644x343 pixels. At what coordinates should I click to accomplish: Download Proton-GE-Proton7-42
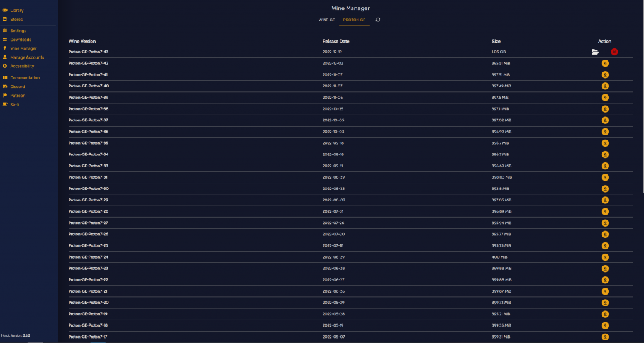click(605, 64)
